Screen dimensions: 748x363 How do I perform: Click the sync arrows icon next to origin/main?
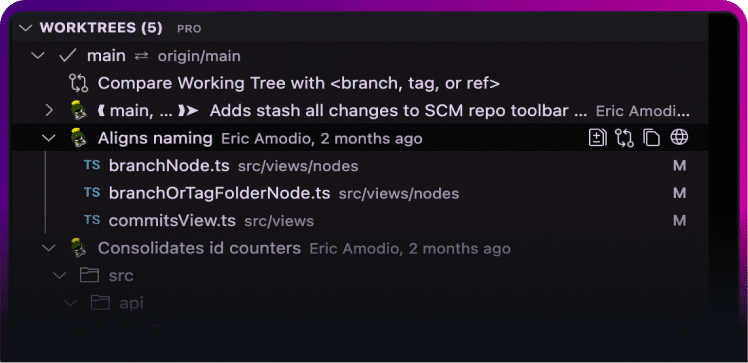pos(141,56)
